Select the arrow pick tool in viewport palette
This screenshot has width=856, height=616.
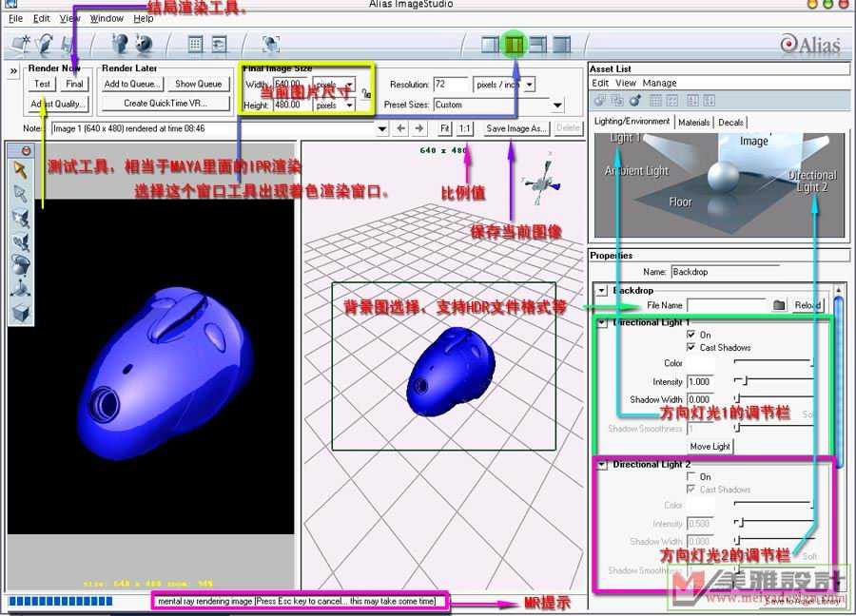click(x=20, y=169)
